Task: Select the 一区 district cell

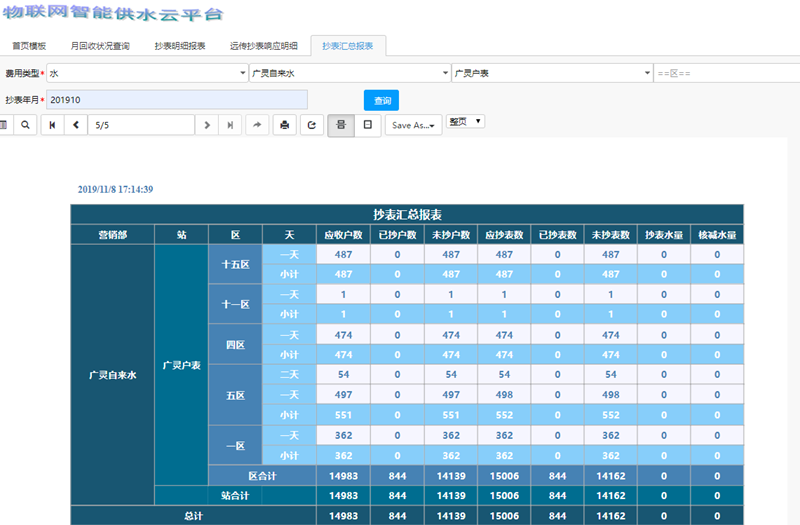Action: 235,445
